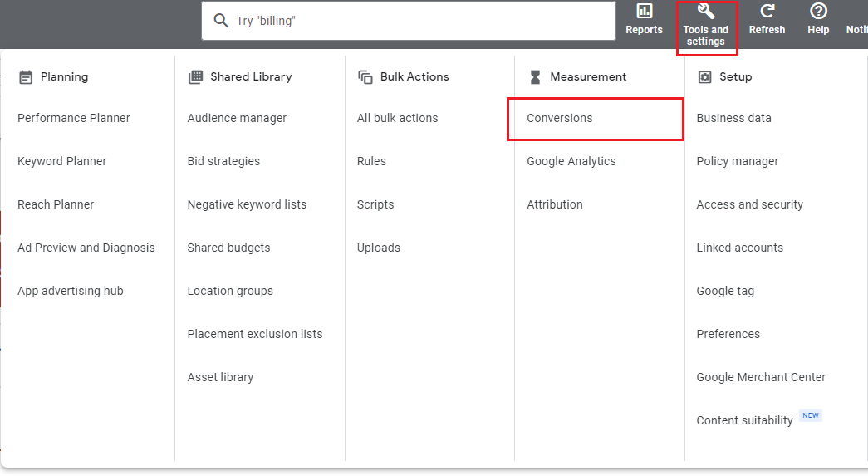868x476 pixels.
Task: Select Shared budgets
Action: pos(228,248)
